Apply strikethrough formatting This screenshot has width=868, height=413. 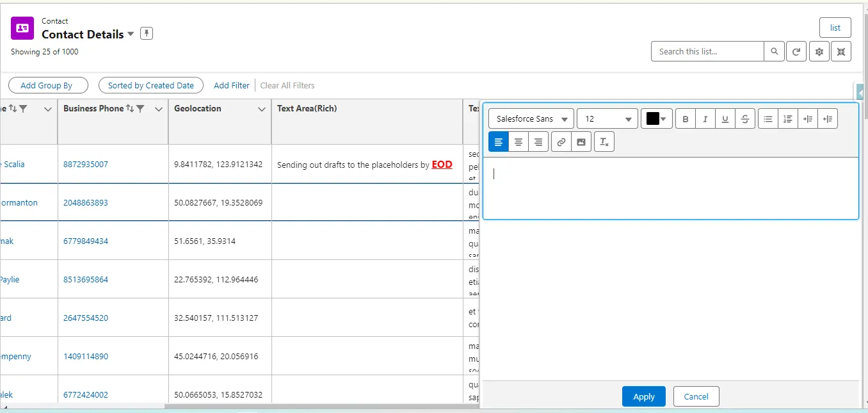coord(744,118)
